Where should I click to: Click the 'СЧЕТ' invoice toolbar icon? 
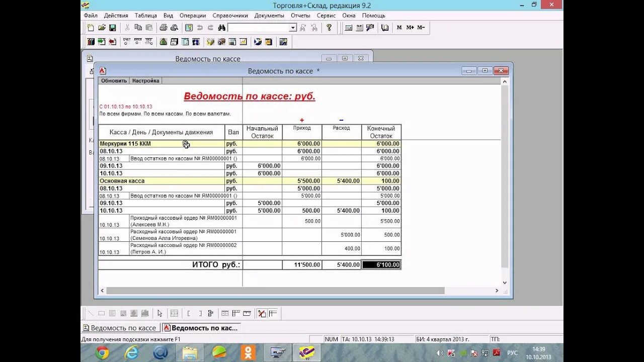point(127,42)
